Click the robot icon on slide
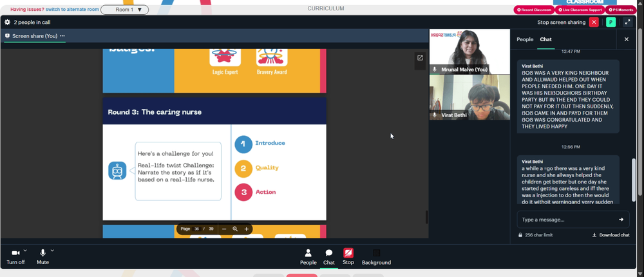644x277 pixels. [117, 171]
